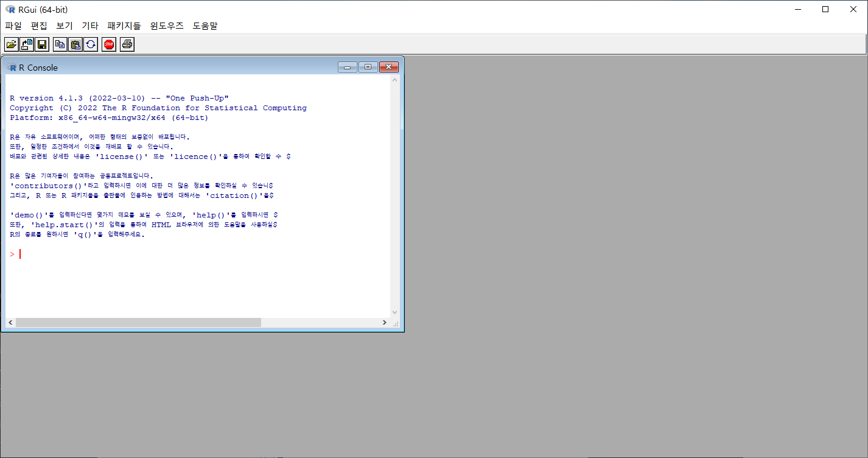This screenshot has width=868, height=458.
Task: Click the 'R version 4.1.3' text line
Action: pyautogui.click(x=119, y=98)
